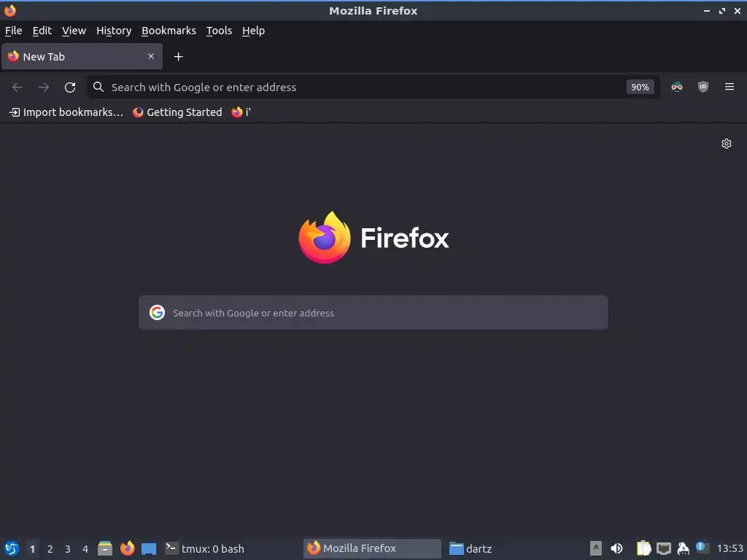
Task: Click the penguin-shaped tray icon
Action: coord(683,548)
